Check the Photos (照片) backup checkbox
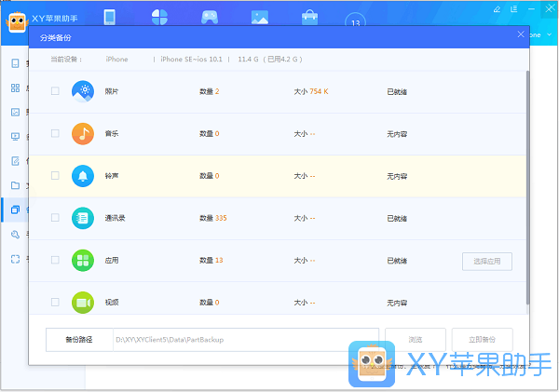 coord(55,91)
